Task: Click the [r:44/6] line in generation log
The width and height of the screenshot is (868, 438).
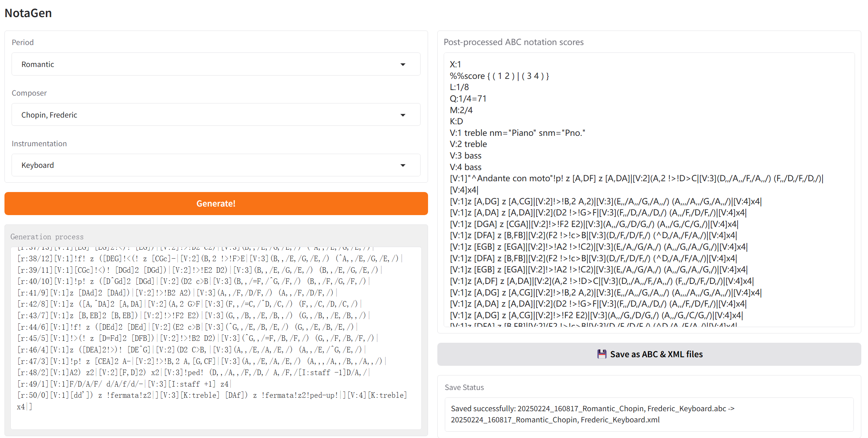Action: click(x=186, y=327)
